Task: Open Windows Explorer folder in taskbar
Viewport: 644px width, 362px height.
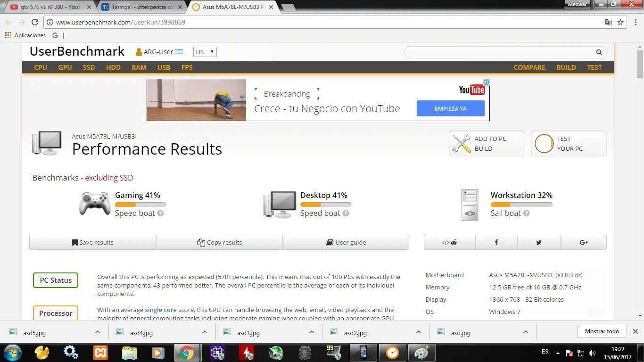Action: click(x=129, y=352)
